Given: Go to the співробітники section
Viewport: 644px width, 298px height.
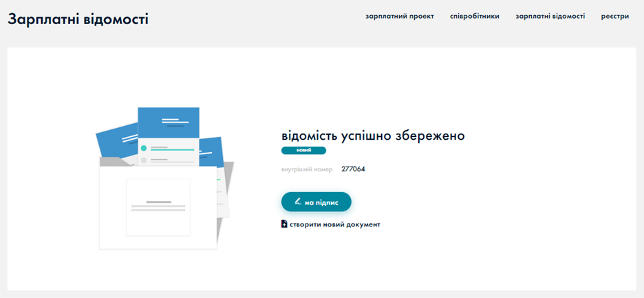Looking at the screenshot, I should click(x=474, y=17).
